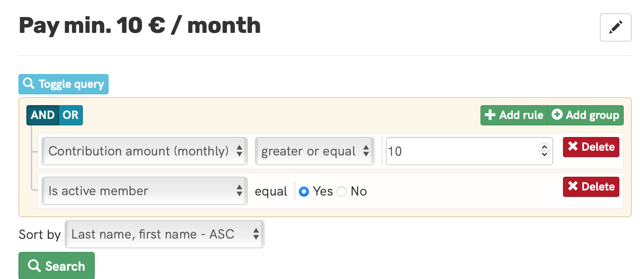Click the green Search button

point(57,266)
